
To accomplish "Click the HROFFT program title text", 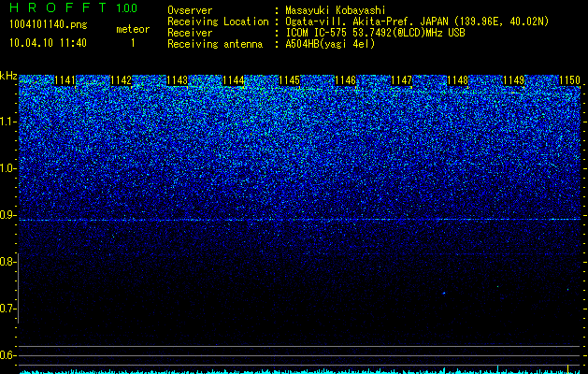I will click(x=58, y=7).
